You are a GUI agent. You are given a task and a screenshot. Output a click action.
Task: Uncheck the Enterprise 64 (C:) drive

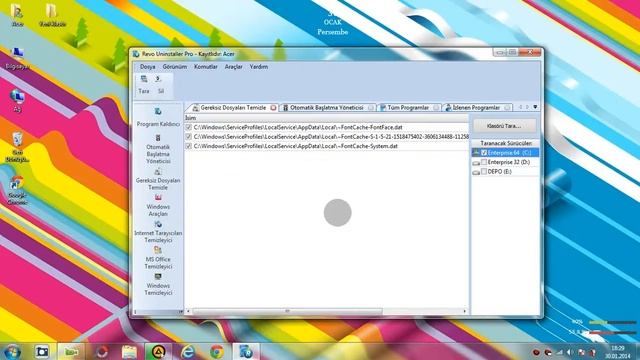(484, 153)
